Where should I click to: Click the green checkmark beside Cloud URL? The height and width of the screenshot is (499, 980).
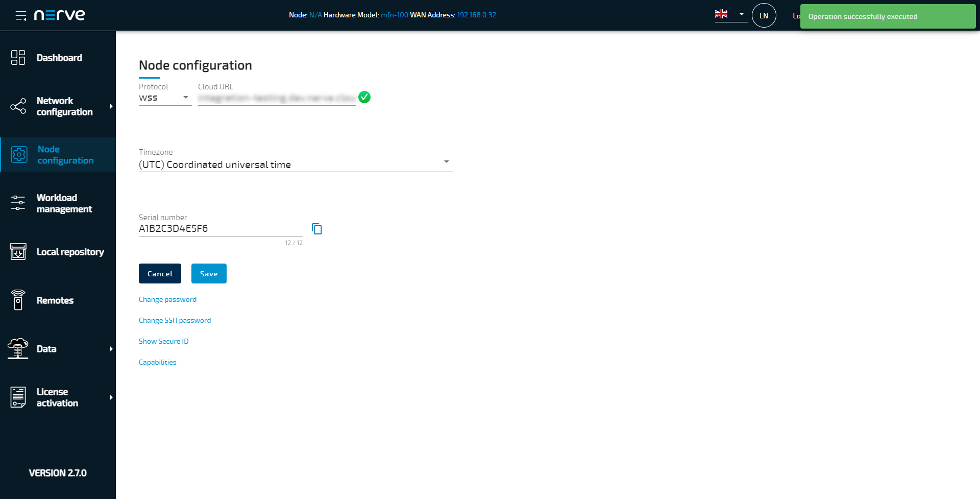click(364, 97)
